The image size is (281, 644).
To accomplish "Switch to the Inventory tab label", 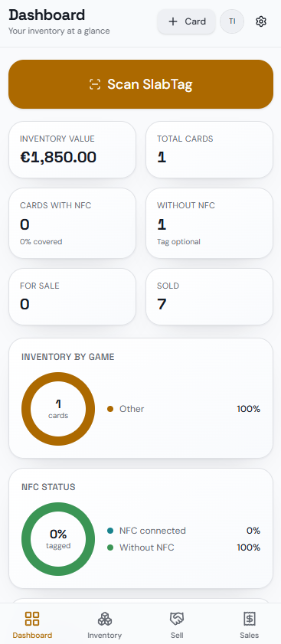I will coord(104,636).
